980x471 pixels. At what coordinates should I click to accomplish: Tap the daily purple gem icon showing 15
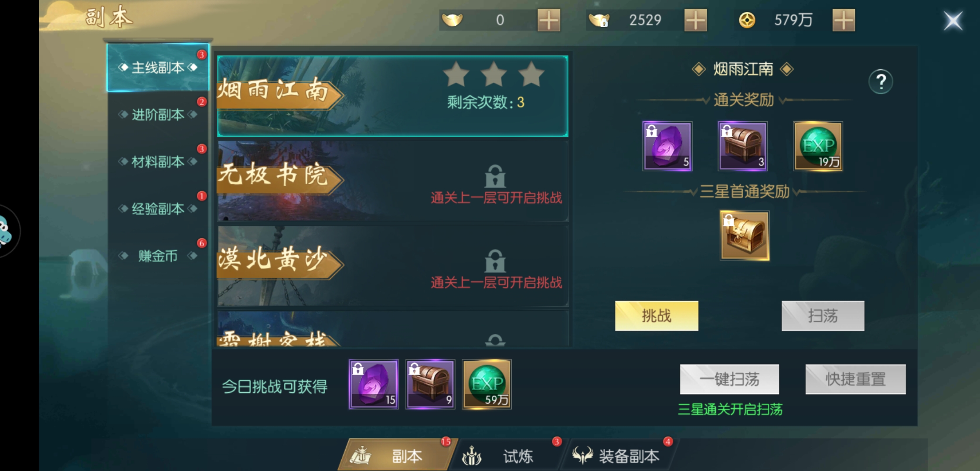[374, 384]
